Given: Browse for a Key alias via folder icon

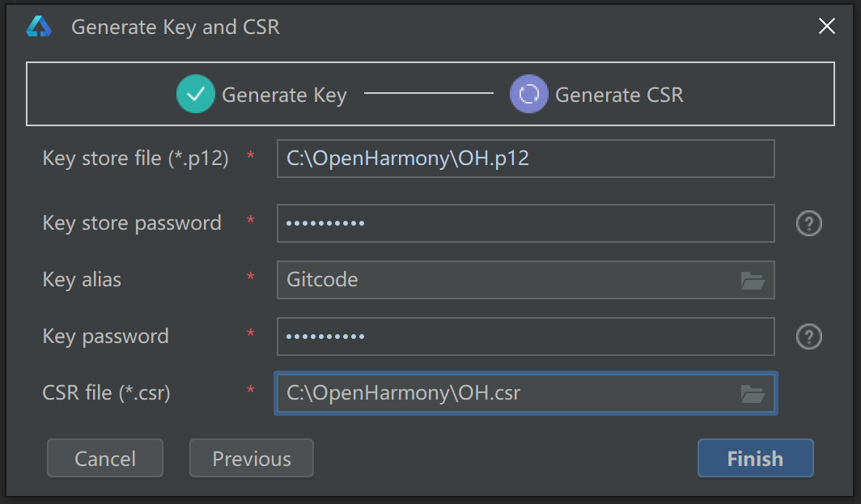Looking at the screenshot, I should pyautogui.click(x=753, y=281).
